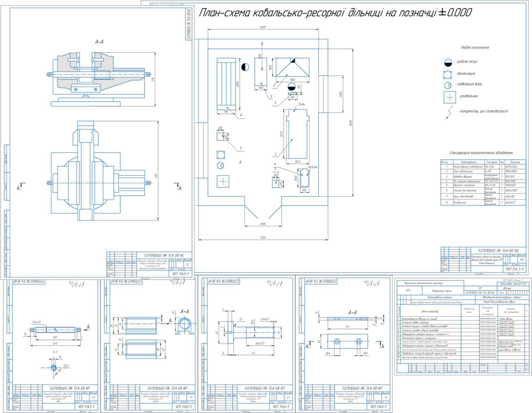Click the 397 dimension on the shaft drawing
The height and width of the screenshot is (413, 532).
[54, 338]
